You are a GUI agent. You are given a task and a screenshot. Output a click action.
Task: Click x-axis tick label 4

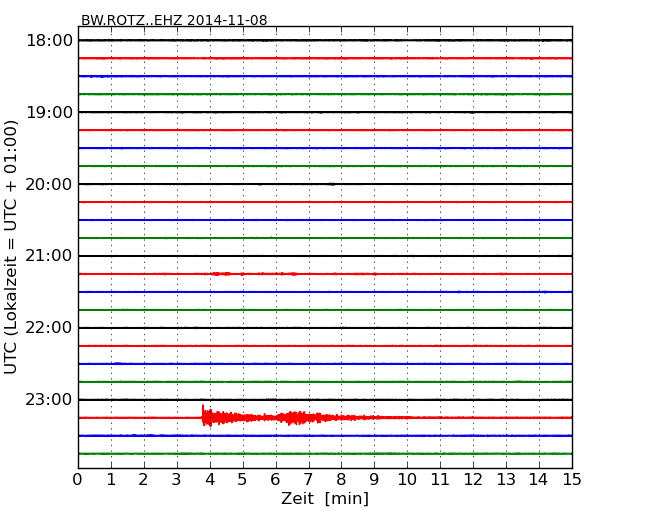(x=210, y=480)
